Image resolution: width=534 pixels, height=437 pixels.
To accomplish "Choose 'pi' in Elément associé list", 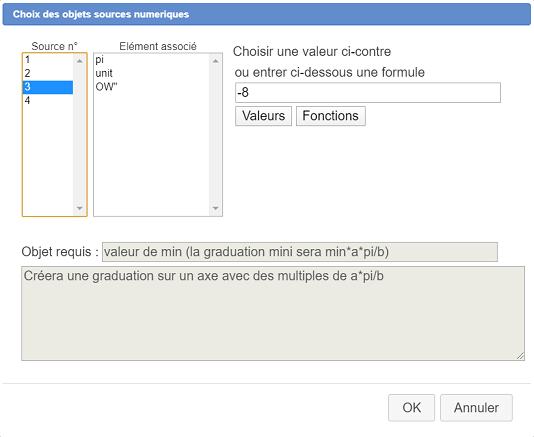I will pyautogui.click(x=152, y=60).
